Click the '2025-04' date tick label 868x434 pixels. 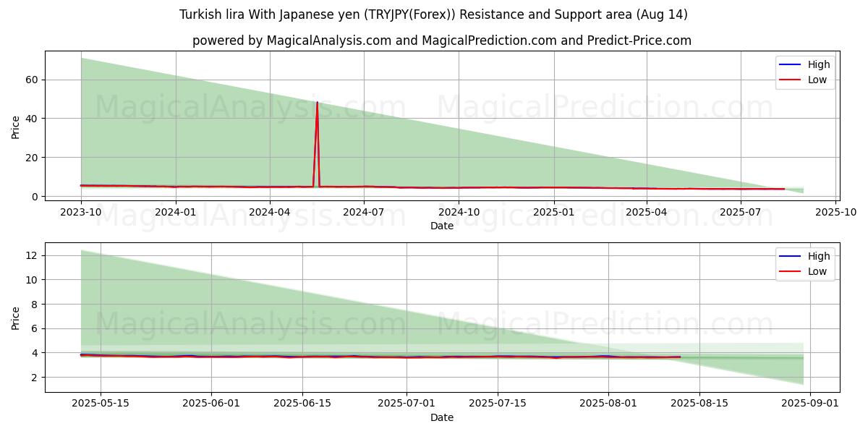click(x=648, y=211)
